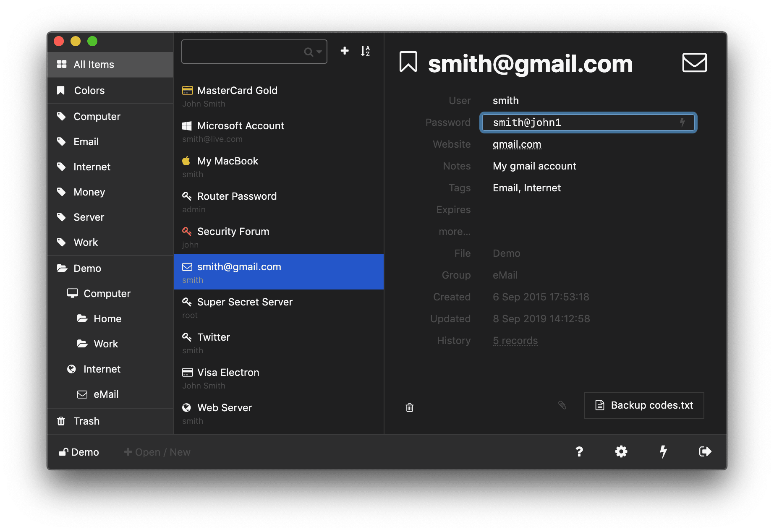Filter by the Email tag

click(110, 142)
